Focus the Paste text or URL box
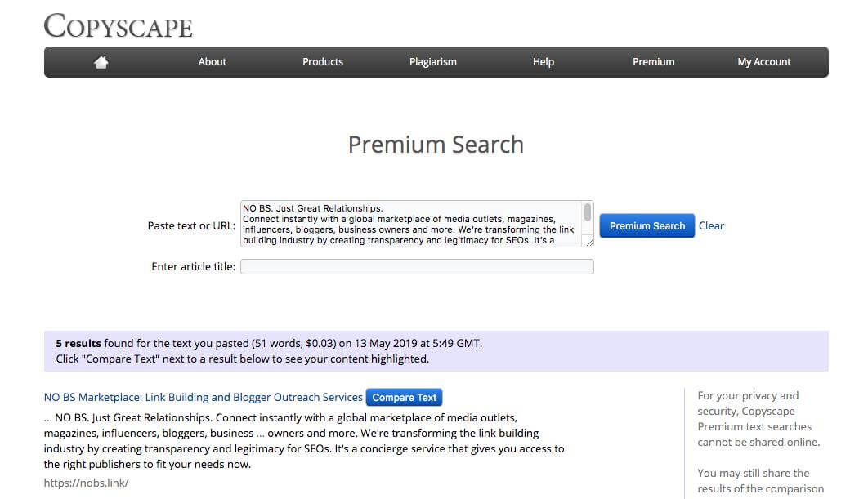The image size is (868, 499). click(x=411, y=224)
